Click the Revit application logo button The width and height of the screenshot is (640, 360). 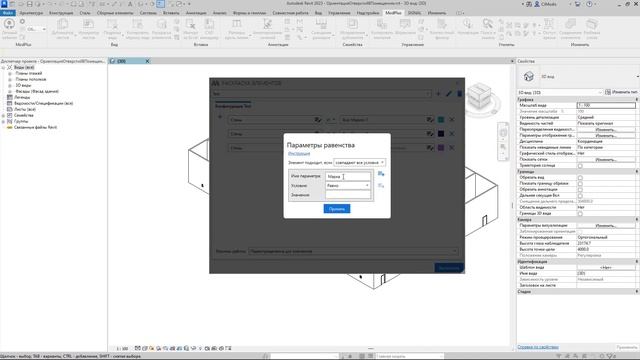(x=4, y=4)
